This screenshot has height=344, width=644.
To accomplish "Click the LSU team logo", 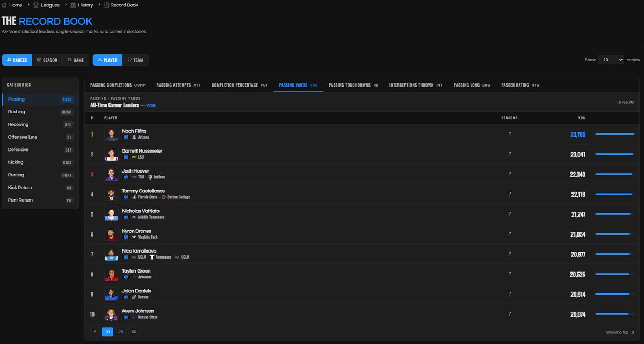I will [x=134, y=157].
